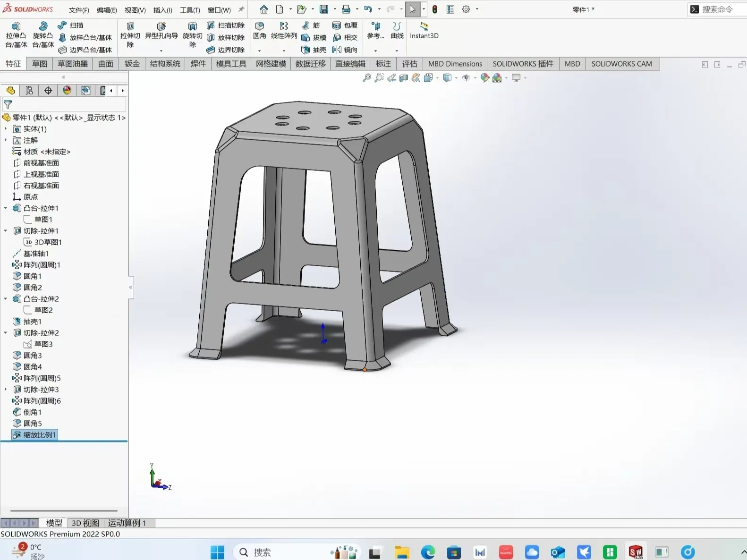Select the Linear Pattern (线性阵列) tool
Viewport: 747px width, 560px height.
(x=284, y=31)
